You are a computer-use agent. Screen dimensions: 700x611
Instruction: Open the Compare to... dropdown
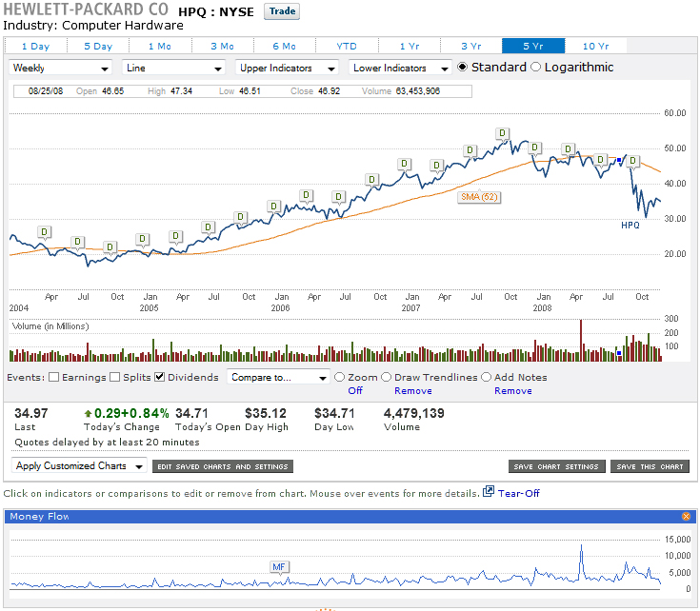(x=278, y=377)
